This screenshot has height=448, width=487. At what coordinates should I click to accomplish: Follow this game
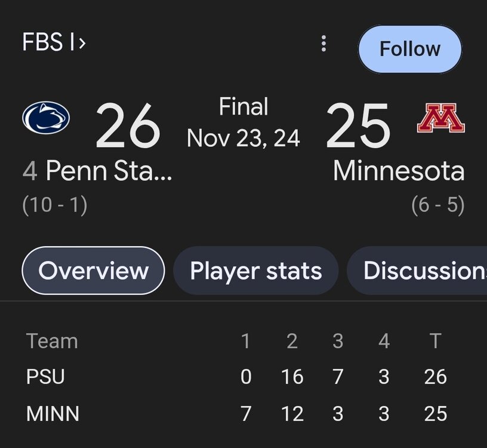click(x=410, y=49)
